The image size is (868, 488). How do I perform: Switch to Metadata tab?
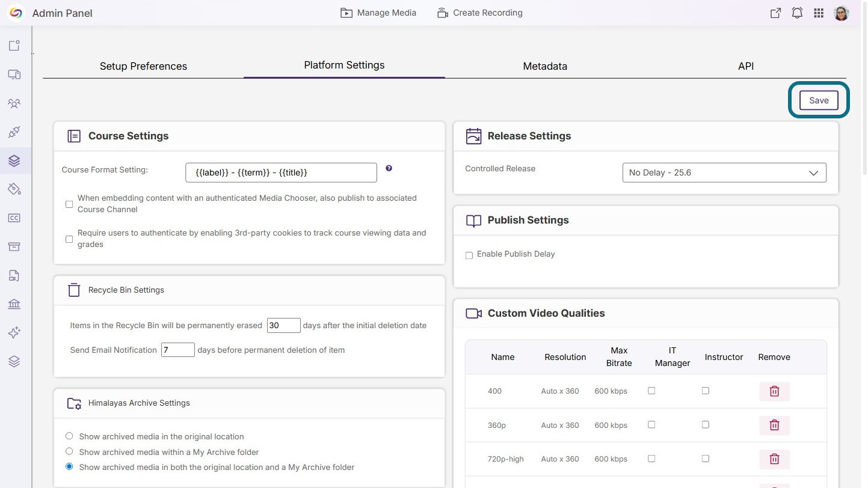click(x=545, y=66)
